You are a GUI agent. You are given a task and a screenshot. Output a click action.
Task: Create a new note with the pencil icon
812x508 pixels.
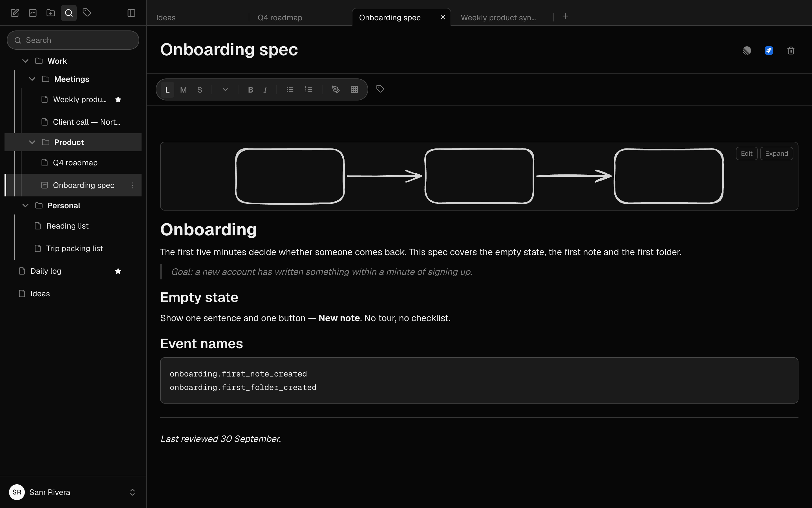pyautogui.click(x=15, y=13)
